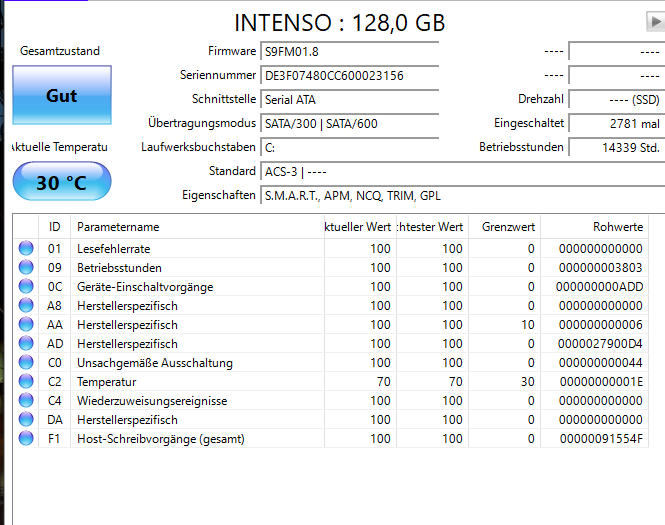Click the ID cell 0C

(x=55, y=287)
